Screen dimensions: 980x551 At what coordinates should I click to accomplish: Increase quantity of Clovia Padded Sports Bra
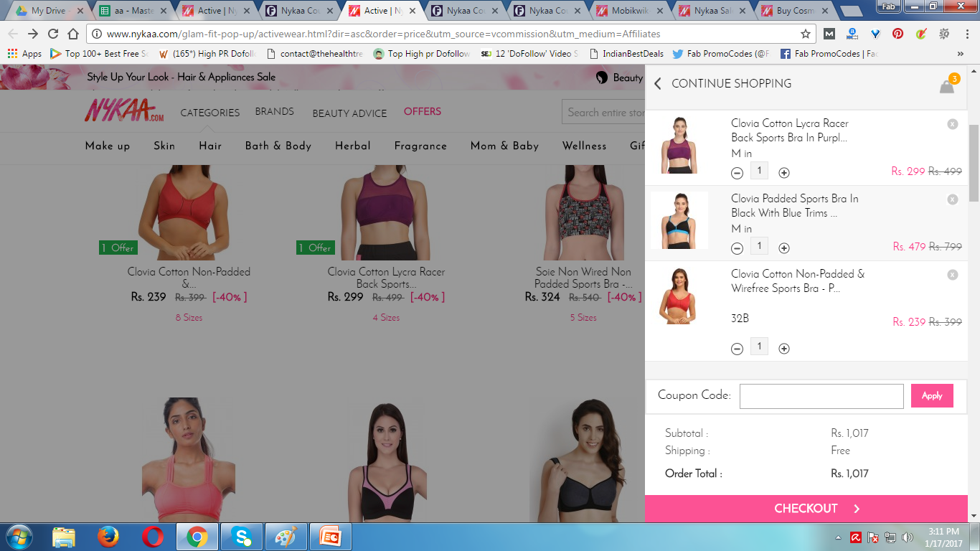(x=784, y=248)
